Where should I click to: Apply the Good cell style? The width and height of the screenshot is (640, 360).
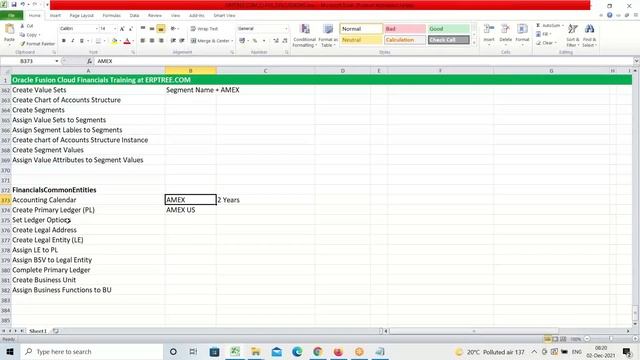coord(448,29)
